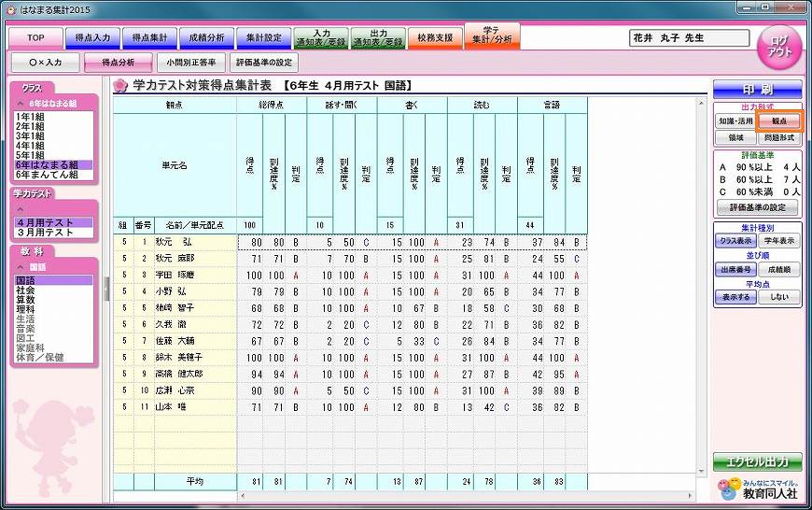Click 評価基準の設定 button in right panel
This screenshot has width=812, height=510.
[x=757, y=207]
